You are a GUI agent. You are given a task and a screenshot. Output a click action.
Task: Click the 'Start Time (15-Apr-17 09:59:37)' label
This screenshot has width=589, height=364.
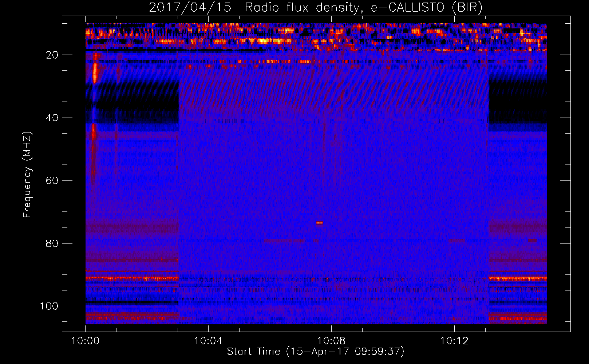click(x=316, y=352)
